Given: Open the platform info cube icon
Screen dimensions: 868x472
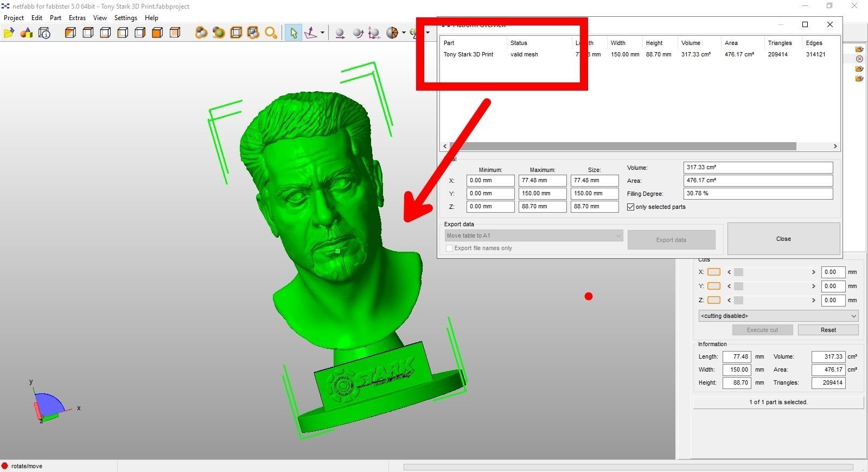Looking at the screenshot, I should tap(44, 33).
